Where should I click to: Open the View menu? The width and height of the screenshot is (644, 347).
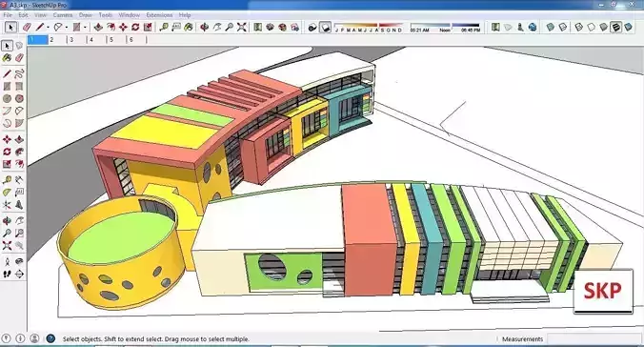[40, 15]
